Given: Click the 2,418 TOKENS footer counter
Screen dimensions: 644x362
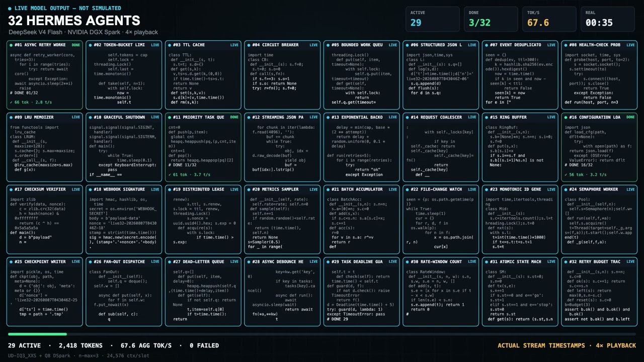Looking at the screenshot, I should (x=84, y=346).
